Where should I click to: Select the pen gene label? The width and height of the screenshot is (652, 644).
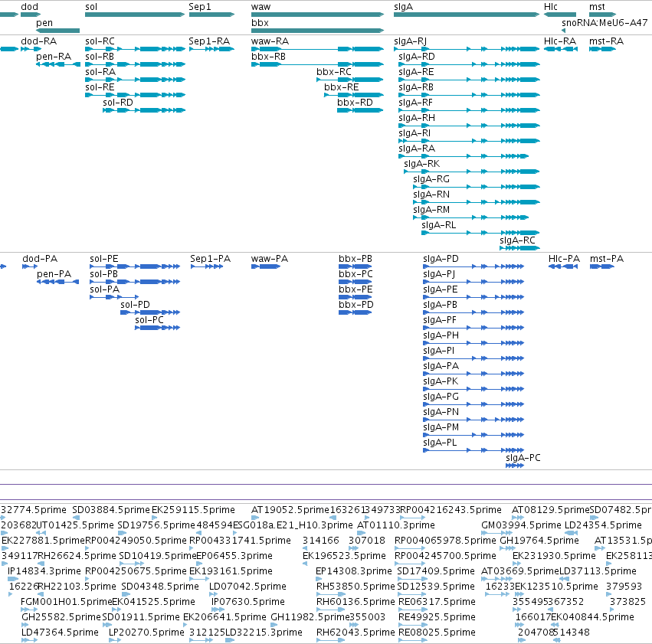44,23
